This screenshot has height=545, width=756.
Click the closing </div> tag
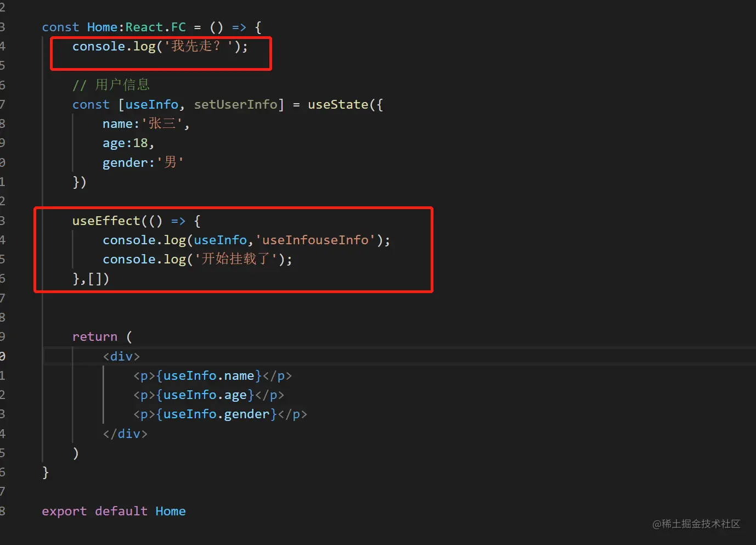[125, 434]
